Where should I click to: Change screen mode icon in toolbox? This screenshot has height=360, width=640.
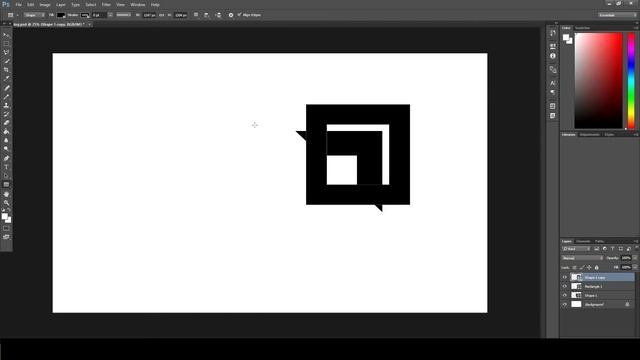6,237
